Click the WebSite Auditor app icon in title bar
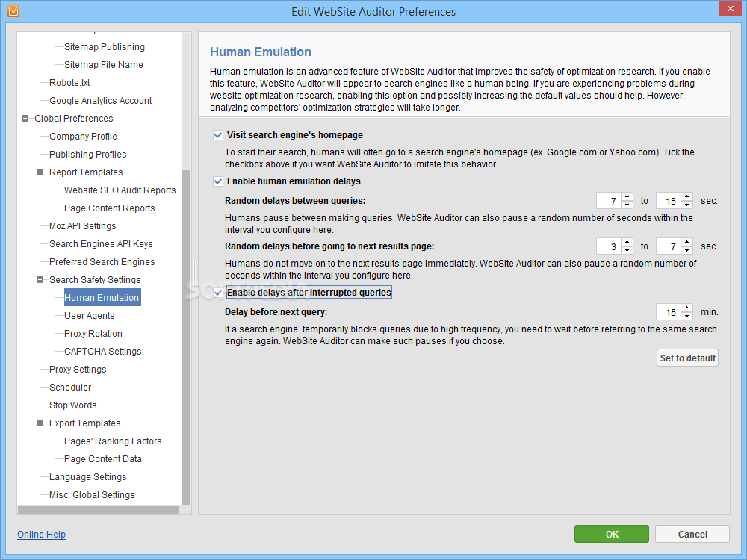Image resolution: width=747 pixels, height=560 pixels. click(x=13, y=11)
